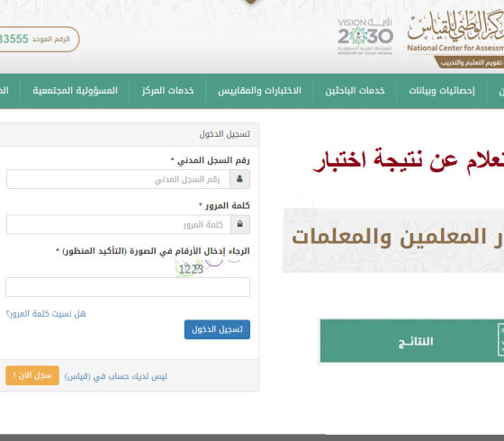Click the green النتائج button
This screenshot has height=441, width=504.
[x=412, y=341]
